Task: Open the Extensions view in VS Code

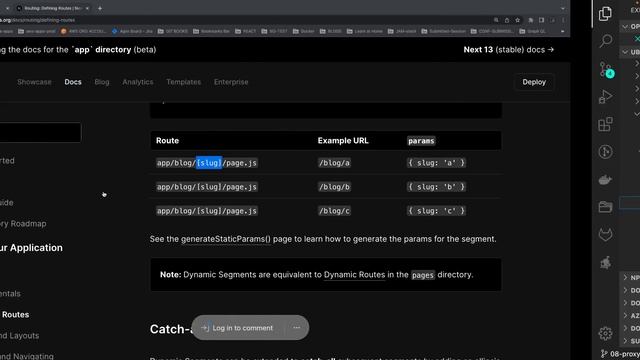Action: point(605,124)
